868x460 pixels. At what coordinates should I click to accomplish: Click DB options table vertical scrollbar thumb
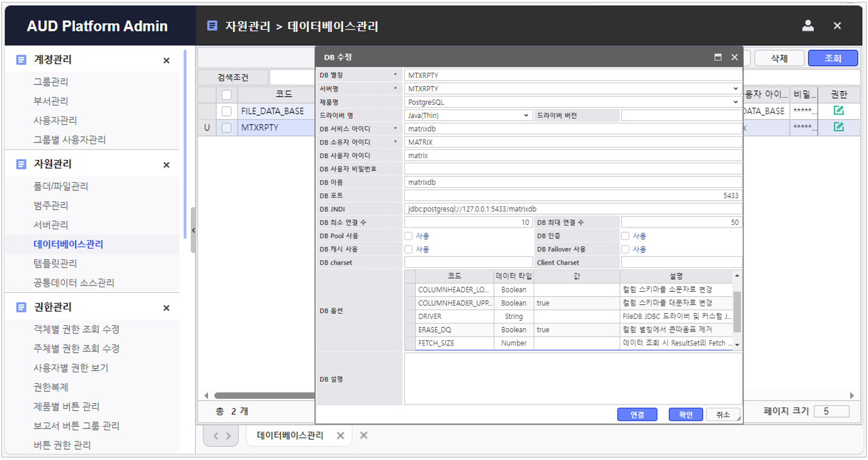pos(738,311)
